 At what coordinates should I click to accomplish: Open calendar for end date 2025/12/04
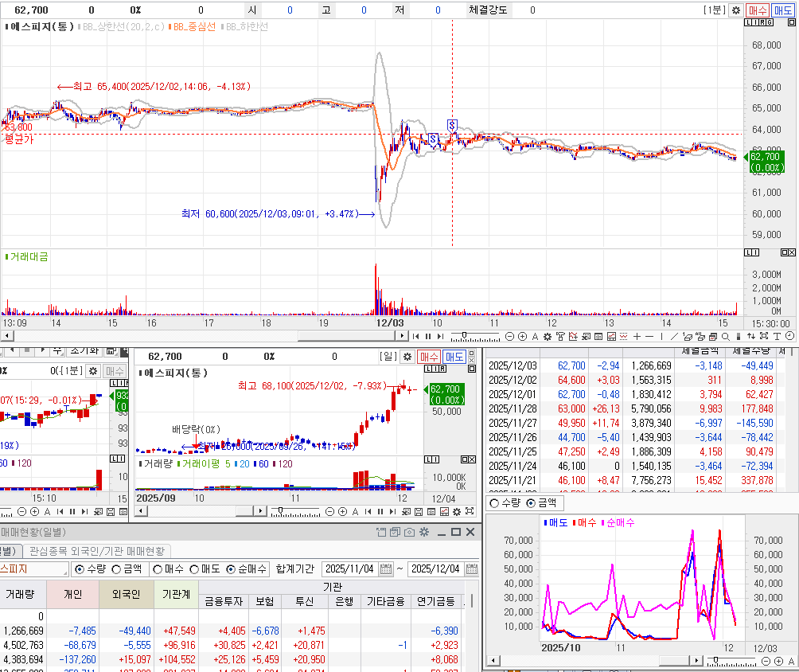pyautogui.click(x=472, y=569)
